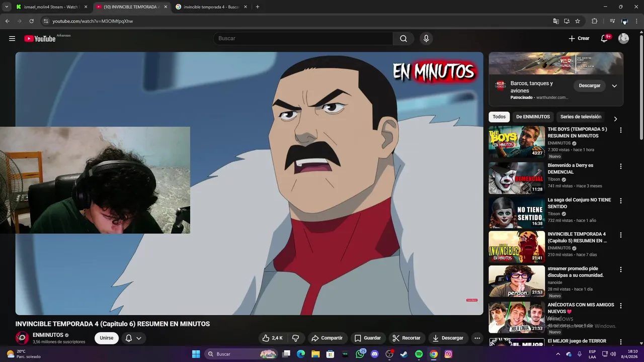
Task: Open La saga del Conjuro thumbnail
Action: click(x=517, y=213)
